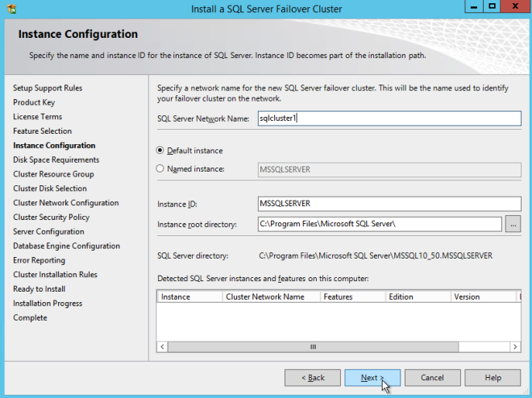Maximize the setup window
Image resolution: width=532 pixels, height=398 pixels.
pyautogui.click(x=492, y=6)
